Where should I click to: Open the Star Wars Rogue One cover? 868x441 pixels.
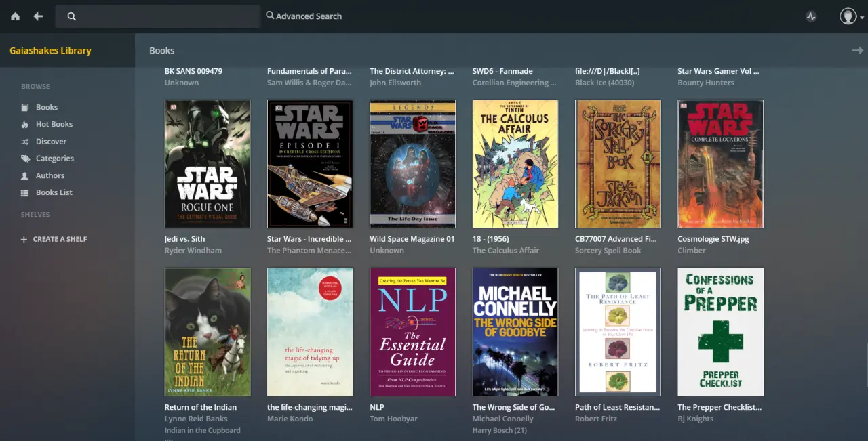click(x=208, y=164)
